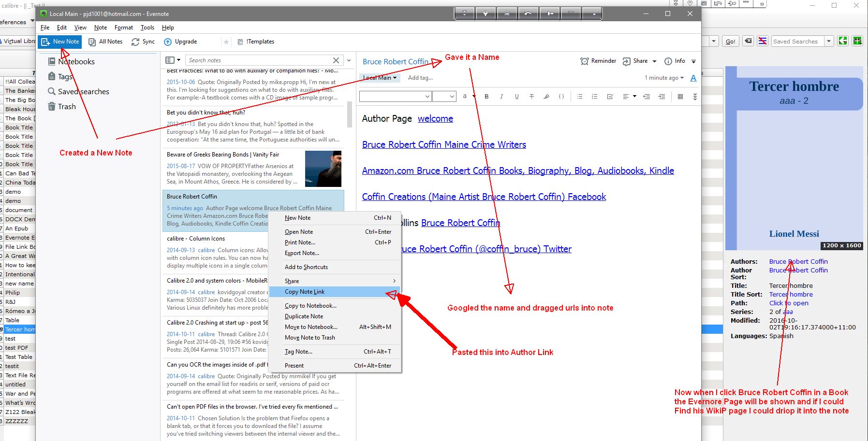Click the Beware of Greeks note thumbnail
This screenshot has height=441, width=868.
coord(323,169)
